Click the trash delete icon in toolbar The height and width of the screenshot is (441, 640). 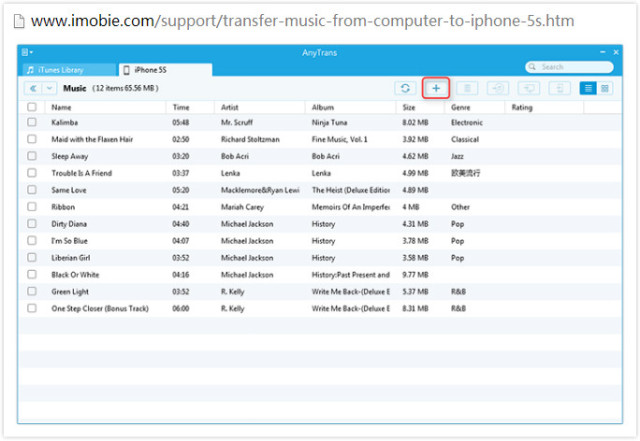pos(467,88)
